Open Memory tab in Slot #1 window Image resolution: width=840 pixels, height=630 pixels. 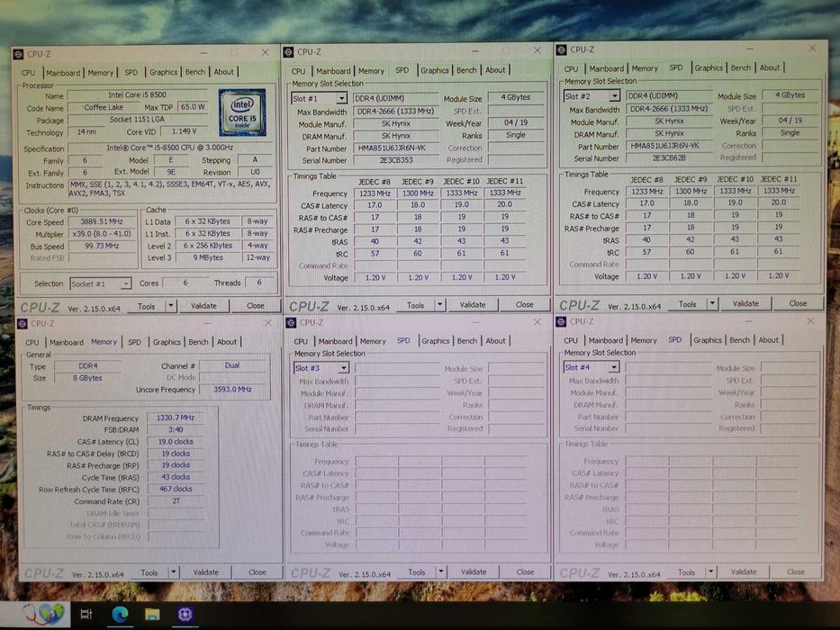tap(371, 71)
